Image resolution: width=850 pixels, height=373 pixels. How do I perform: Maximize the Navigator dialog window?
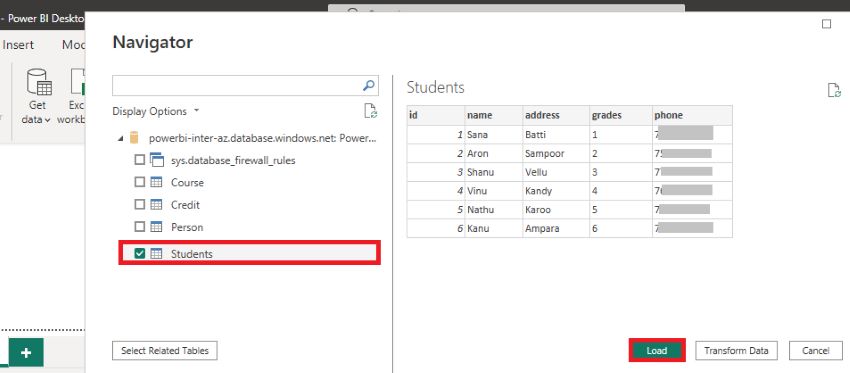click(826, 24)
